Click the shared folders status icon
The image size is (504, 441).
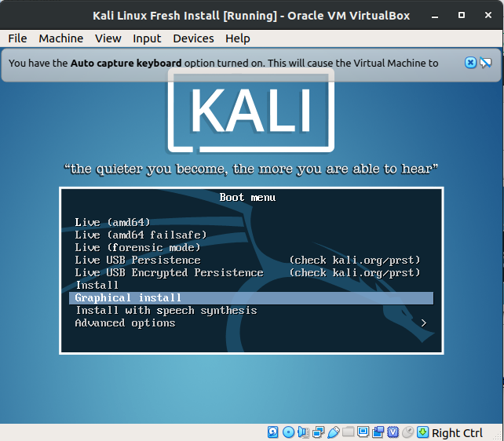click(x=348, y=432)
